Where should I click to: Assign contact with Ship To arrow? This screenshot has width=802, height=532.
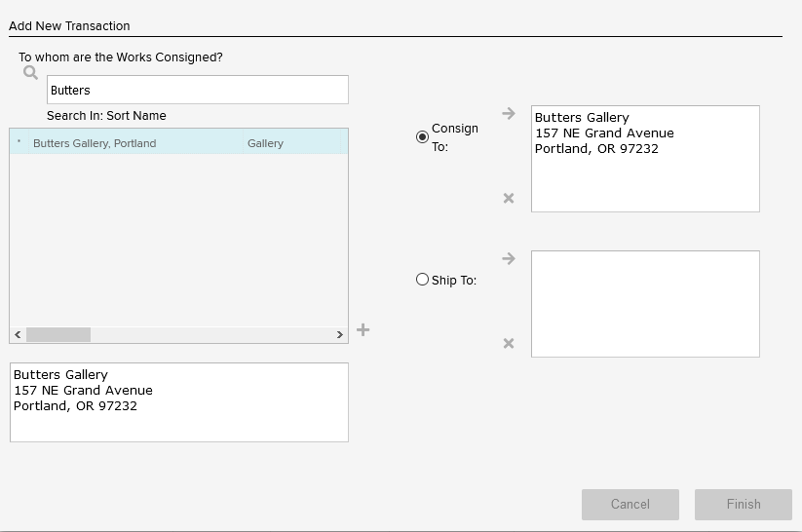pyautogui.click(x=508, y=259)
